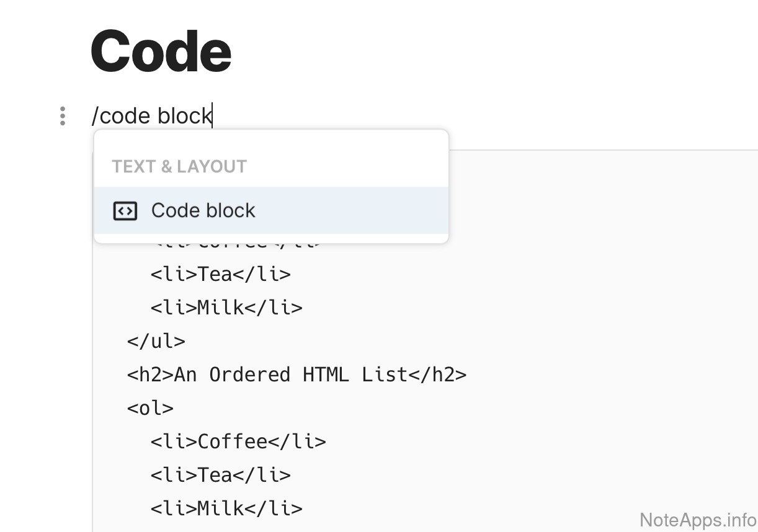Click the bottom-most Milk list item line

tap(226, 508)
